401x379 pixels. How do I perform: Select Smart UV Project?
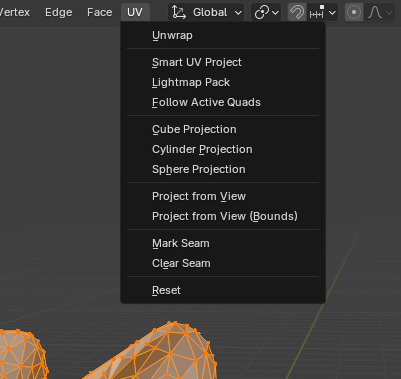click(x=223, y=62)
